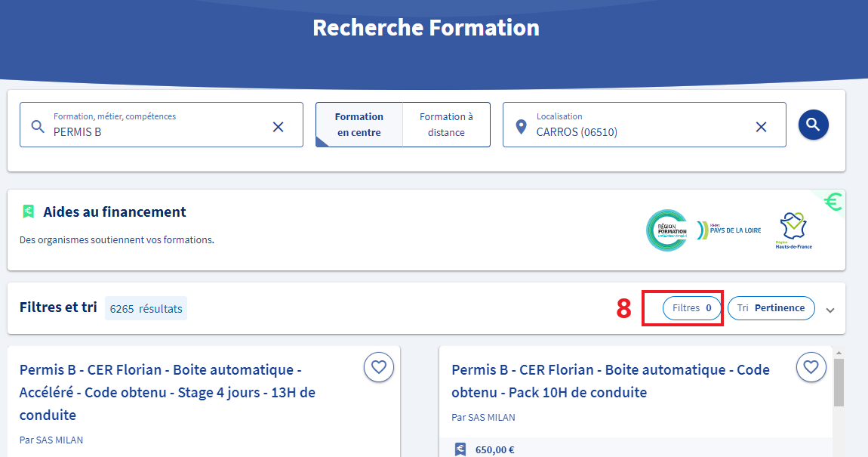The height and width of the screenshot is (457, 868).
Task: Switch to Formation à distance
Action: coord(446,125)
